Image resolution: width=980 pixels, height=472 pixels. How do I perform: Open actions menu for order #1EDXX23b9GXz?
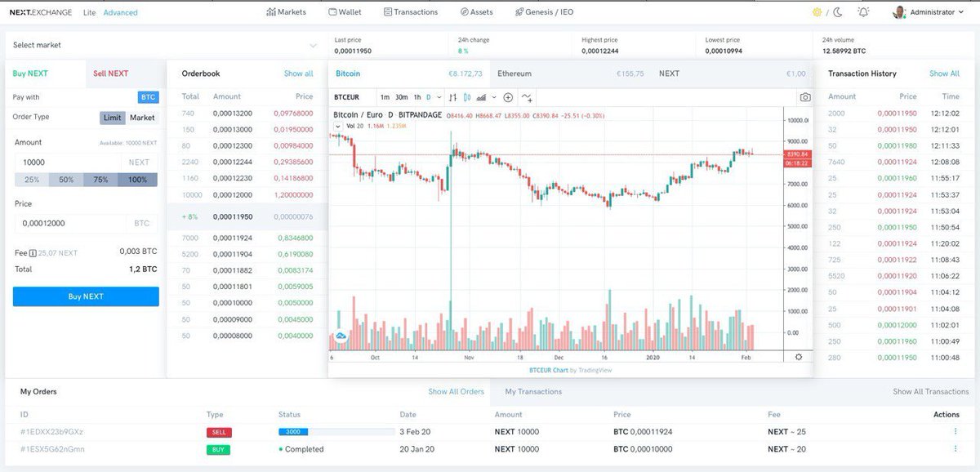[x=955, y=431]
